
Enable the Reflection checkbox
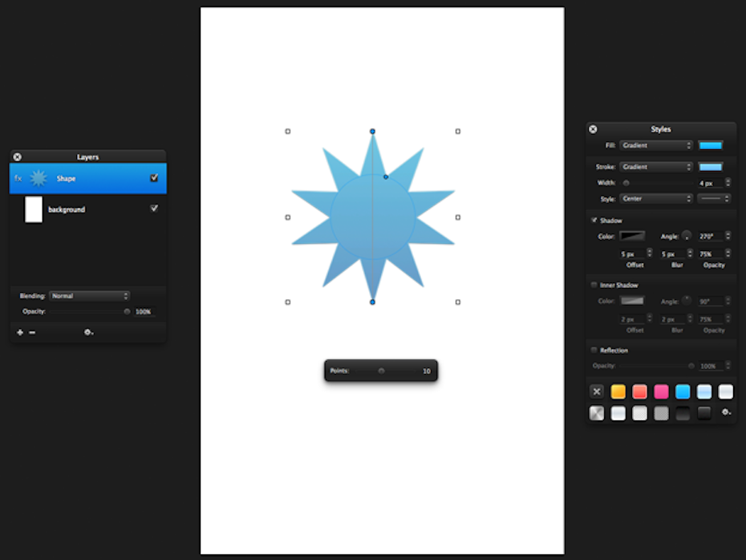(x=594, y=350)
